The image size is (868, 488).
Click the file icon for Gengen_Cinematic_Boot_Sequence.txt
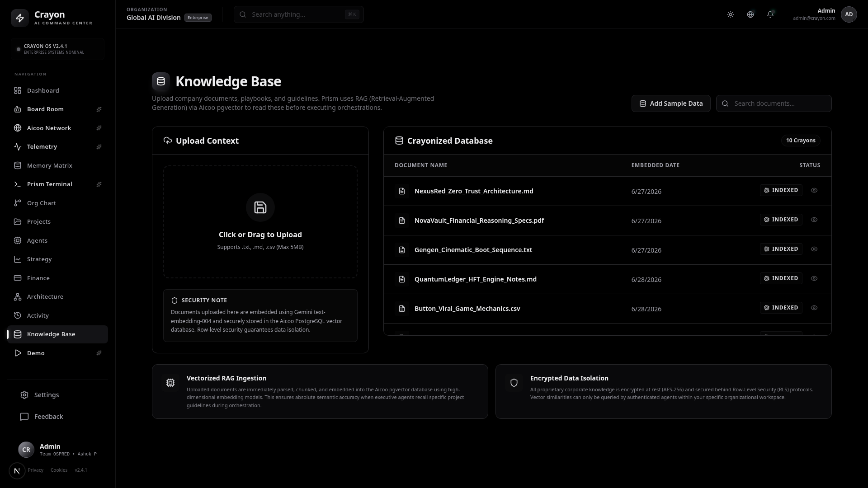(x=402, y=250)
